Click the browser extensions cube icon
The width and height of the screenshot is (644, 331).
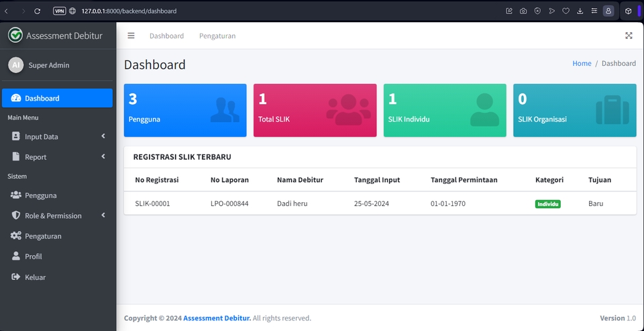pyautogui.click(x=628, y=11)
